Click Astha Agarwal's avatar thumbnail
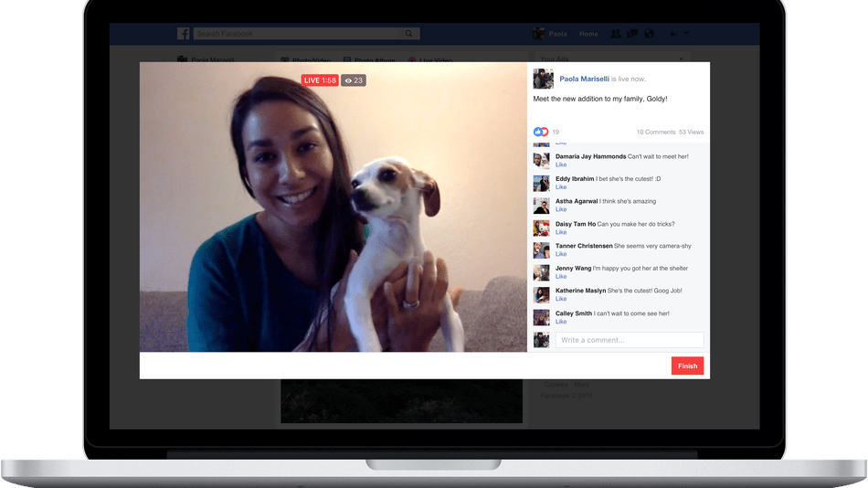The image size is (868, 488). click(541, 206)
